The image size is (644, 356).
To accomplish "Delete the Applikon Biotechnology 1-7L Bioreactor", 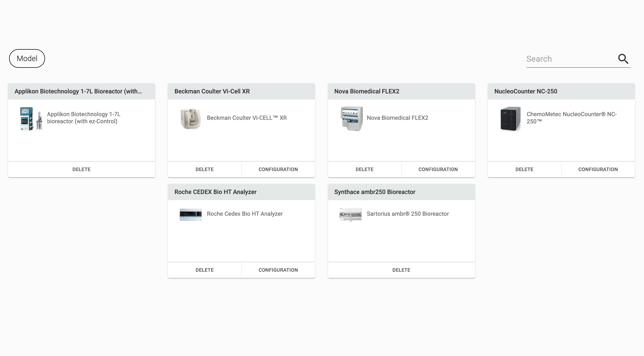I will click(x=82, y=170).
